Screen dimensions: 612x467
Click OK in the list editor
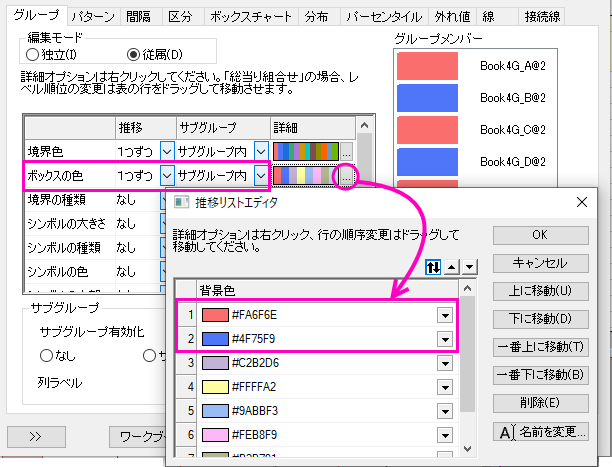tap(541, 235)
